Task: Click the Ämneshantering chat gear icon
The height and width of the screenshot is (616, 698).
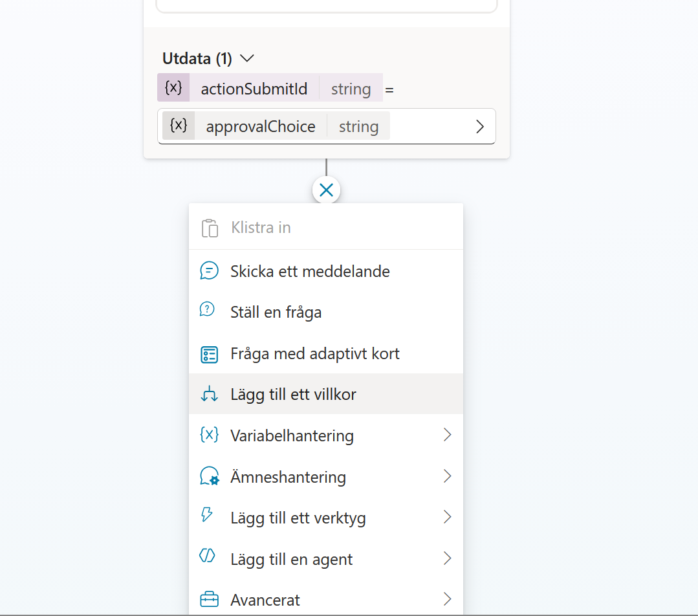Action: coord(209,476)
